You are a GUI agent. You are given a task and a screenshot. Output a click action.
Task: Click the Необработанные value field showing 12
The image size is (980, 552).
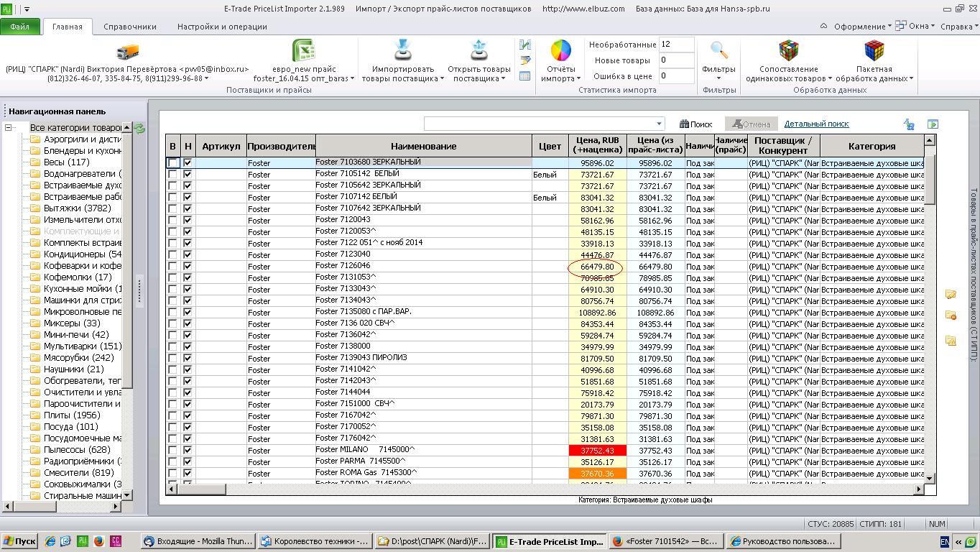675,45
